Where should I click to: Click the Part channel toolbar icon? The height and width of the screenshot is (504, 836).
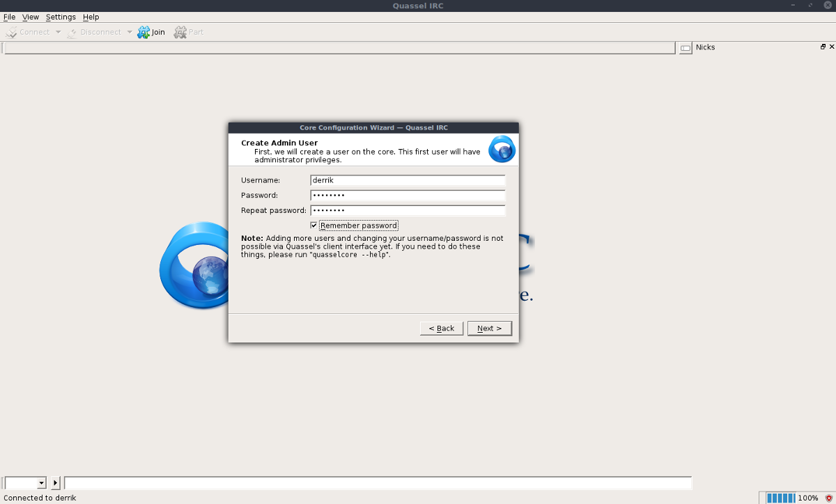pyautogui.click(x=180, y=32)
